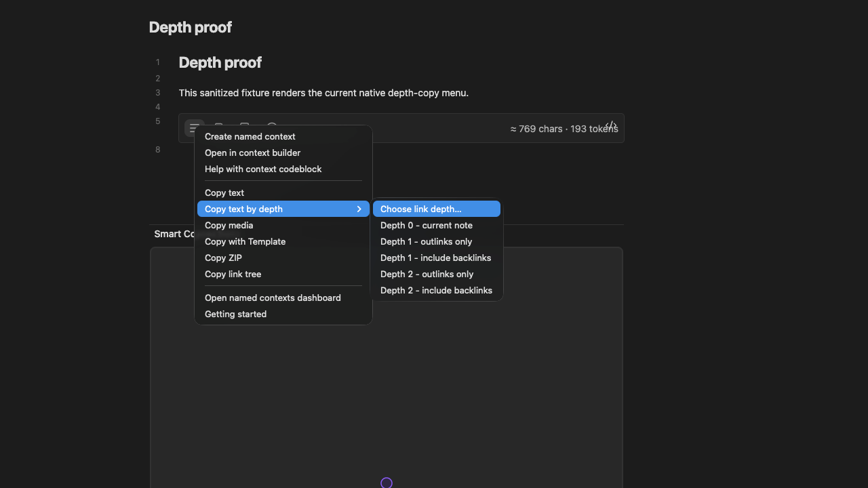The height and width of the screenshot is (488, 868).
Task: Click the code view icon
Action: coord(611,126)
